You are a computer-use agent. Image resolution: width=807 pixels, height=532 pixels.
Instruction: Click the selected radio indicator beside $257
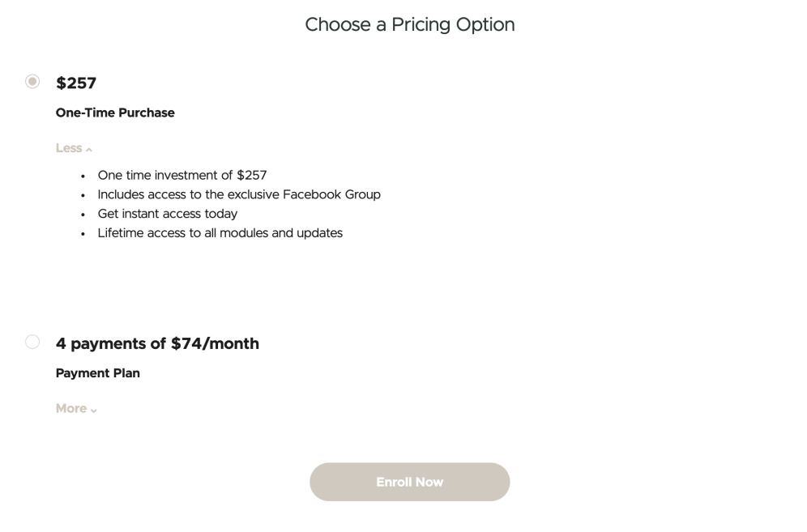tap(32, 81)
